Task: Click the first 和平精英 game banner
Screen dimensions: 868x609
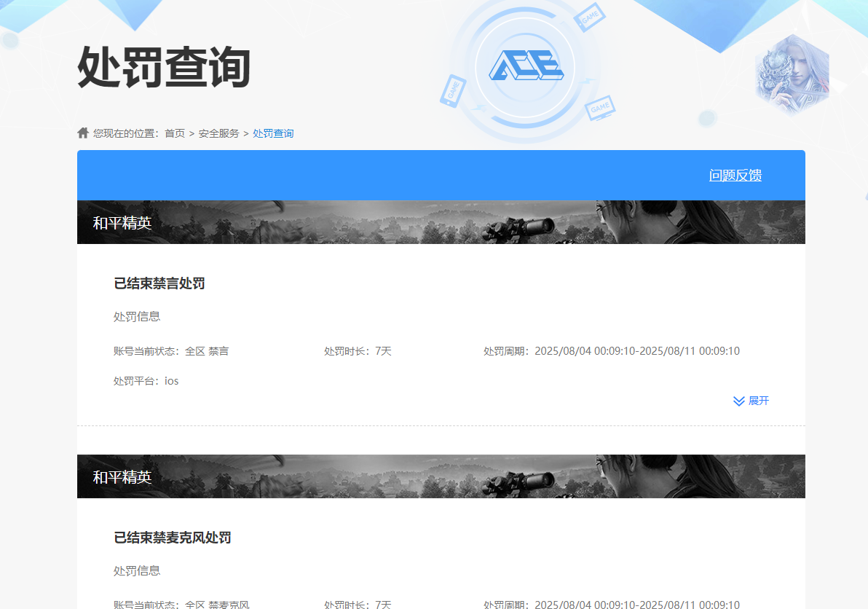Action: coord(441,222)
